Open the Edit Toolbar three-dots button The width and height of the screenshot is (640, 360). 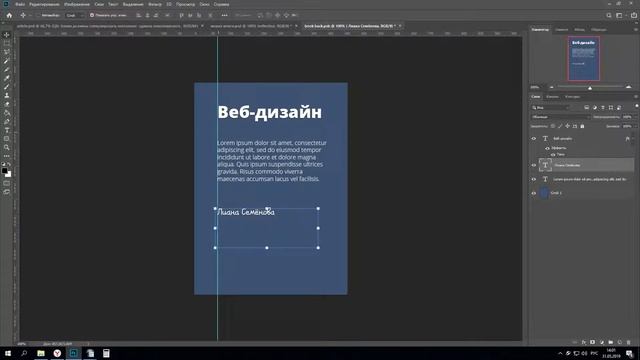click(7, 156)
